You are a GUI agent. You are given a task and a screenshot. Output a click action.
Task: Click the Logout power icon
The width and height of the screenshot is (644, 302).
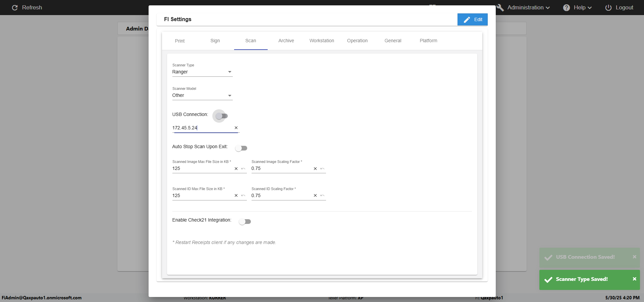608,7
